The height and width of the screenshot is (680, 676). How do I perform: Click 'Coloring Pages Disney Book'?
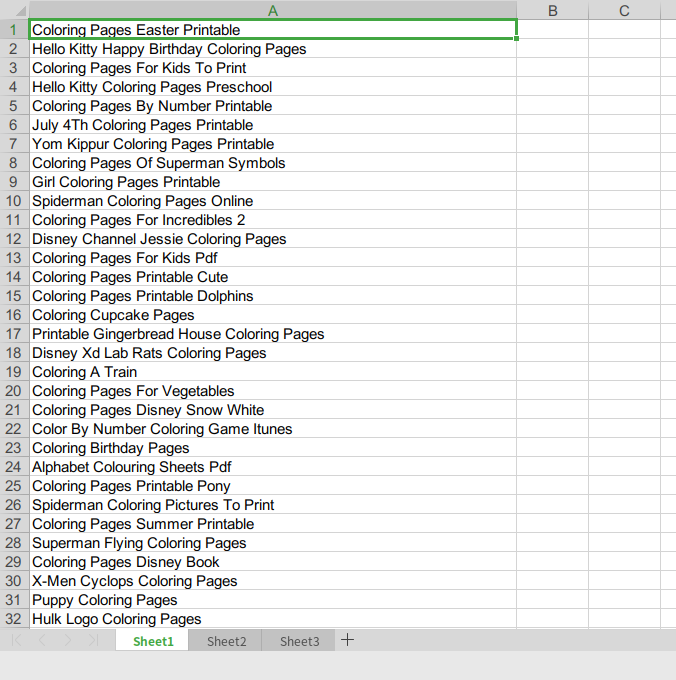[x=273, y=562]
